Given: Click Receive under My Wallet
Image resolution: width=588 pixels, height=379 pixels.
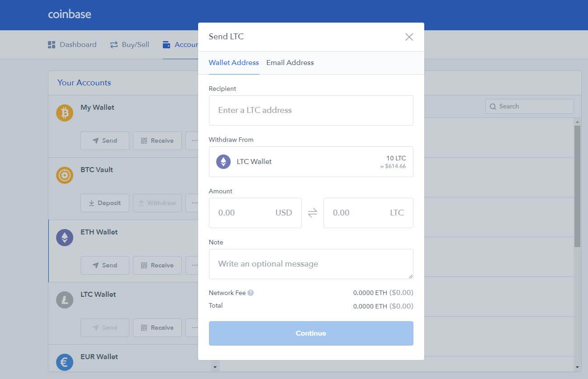Looking at the screenshot, I should (x=157, y=141).
